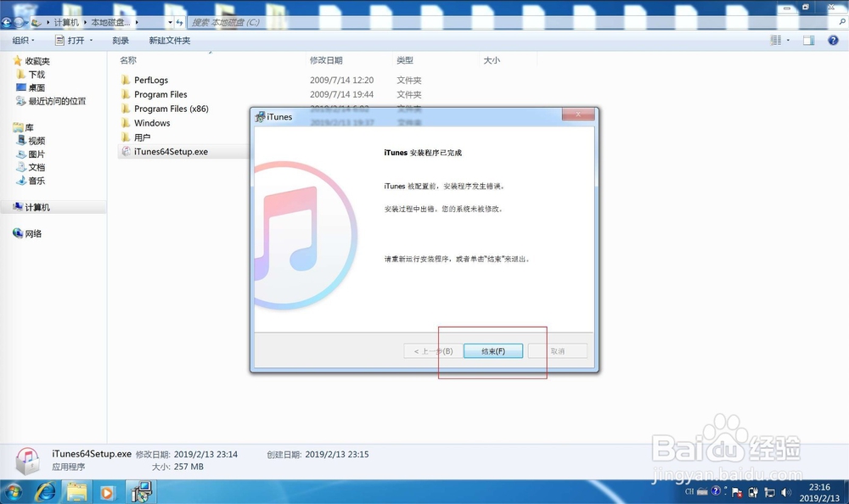Open 最近访问的位置 in the sidebar
Screen dimensions: 849x504
[x=57, y=101]
